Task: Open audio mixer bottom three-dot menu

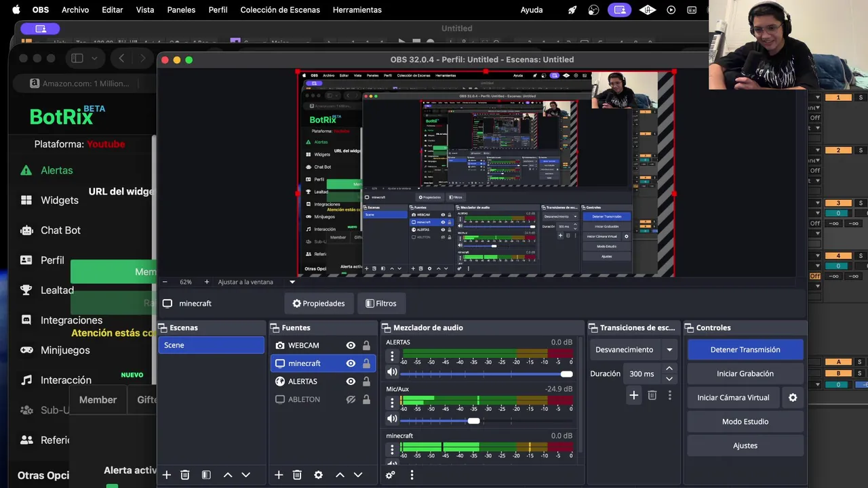Action: 412,475
